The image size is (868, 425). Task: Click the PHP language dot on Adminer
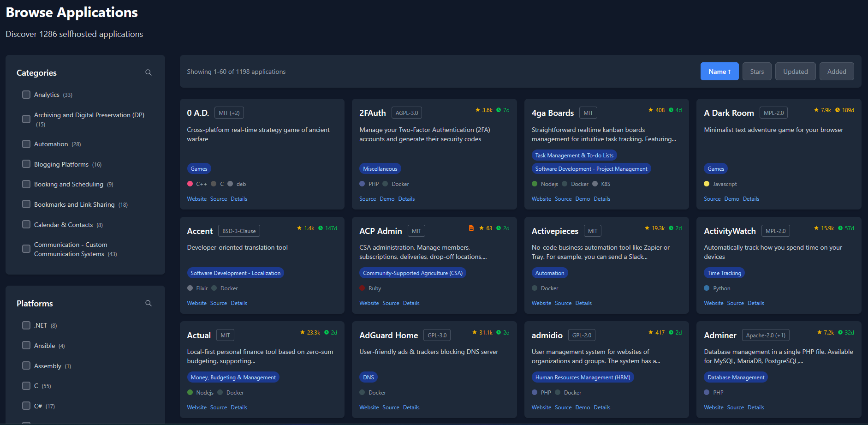point(706,392)
